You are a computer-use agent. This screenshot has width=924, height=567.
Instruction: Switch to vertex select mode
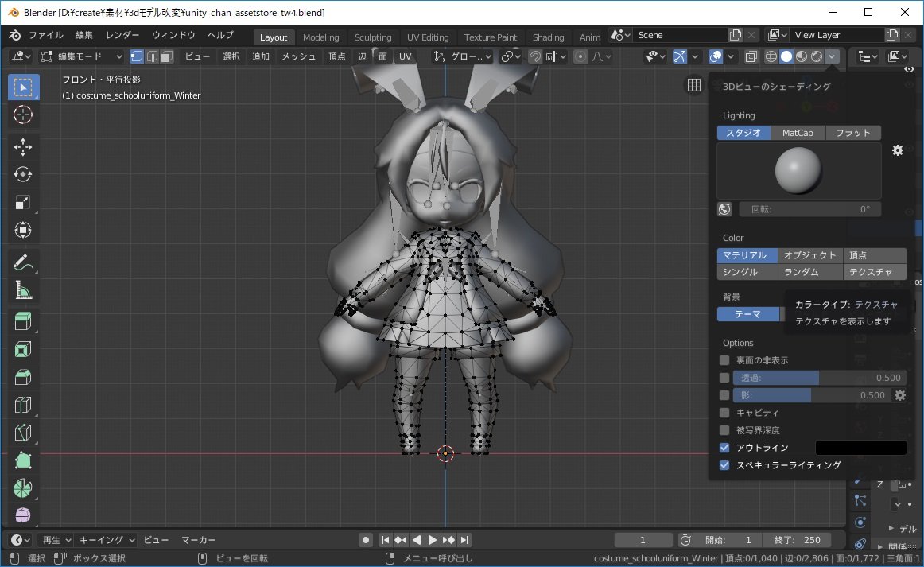pos(137,56)
